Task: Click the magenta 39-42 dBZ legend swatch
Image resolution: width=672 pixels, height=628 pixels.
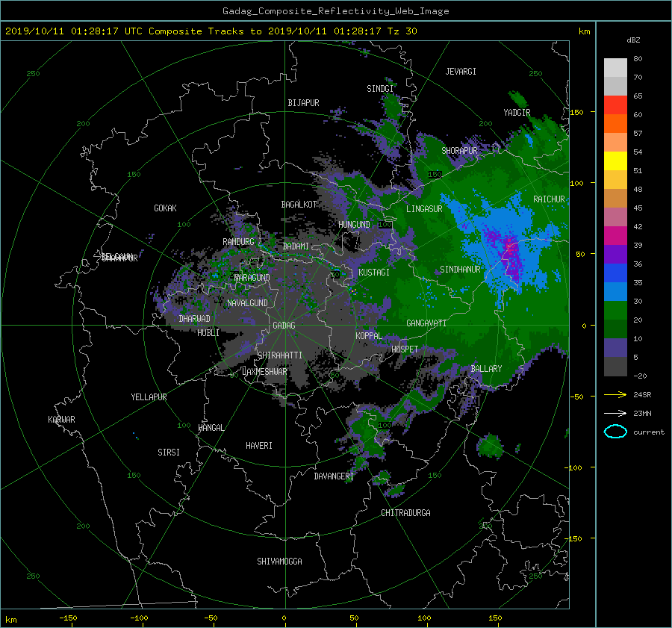Action: tap(615, 235)
